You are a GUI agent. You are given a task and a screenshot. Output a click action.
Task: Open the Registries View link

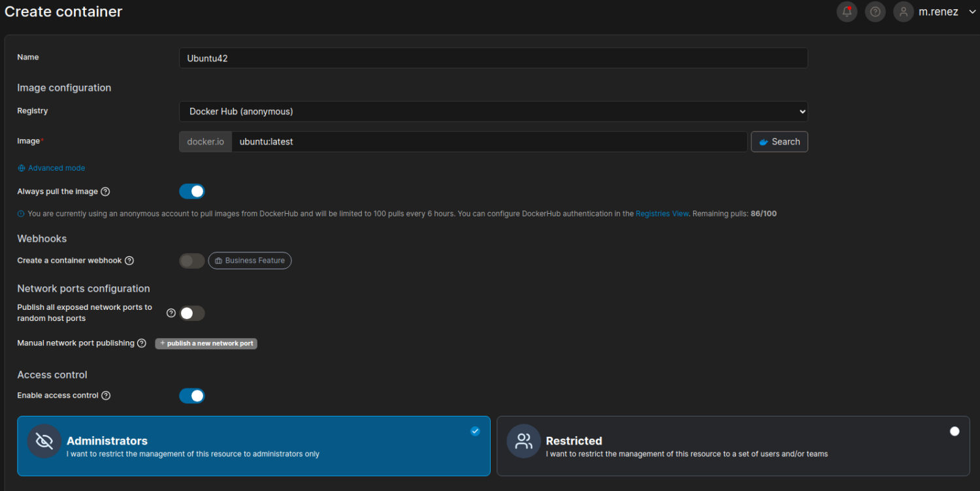662,214
